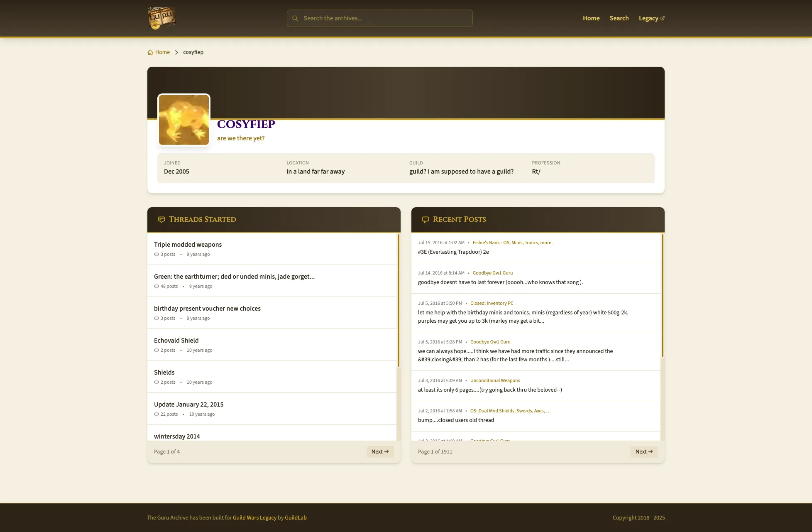Click the Threads Started panel icon
This screenshot has width=812, height=532.
(x=161, y=219)
